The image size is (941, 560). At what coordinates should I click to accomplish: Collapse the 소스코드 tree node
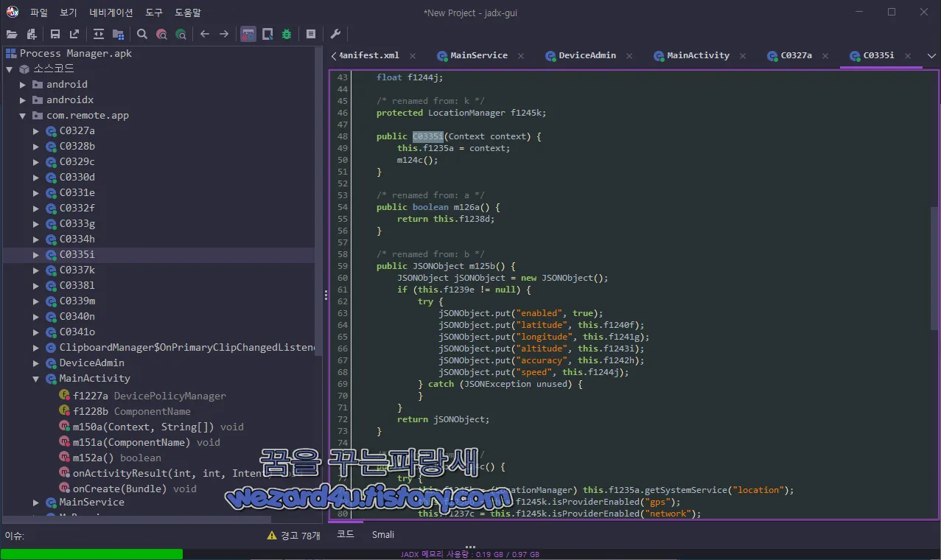(10, 69)
